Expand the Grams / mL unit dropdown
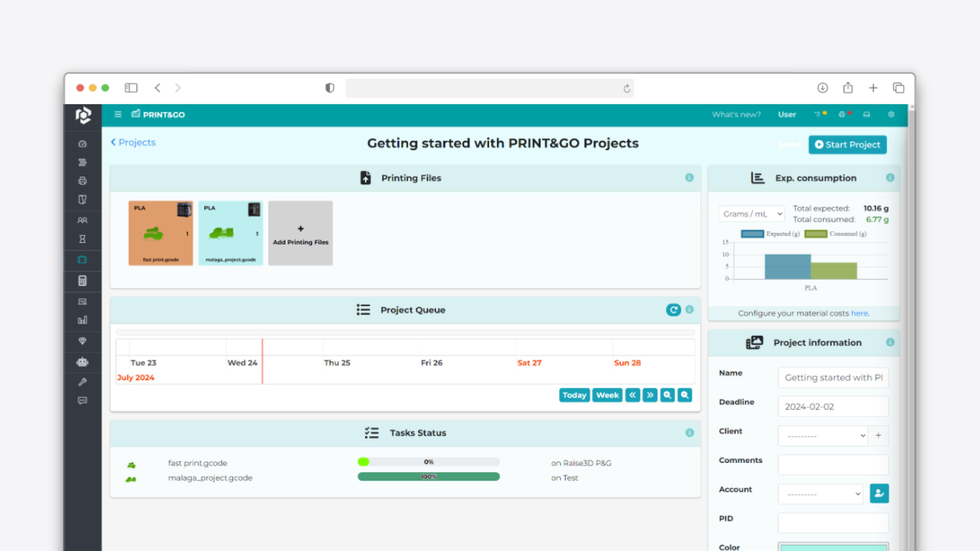Image resolution: width=980 pixels, height=551 pixels. tap(752, 214)
